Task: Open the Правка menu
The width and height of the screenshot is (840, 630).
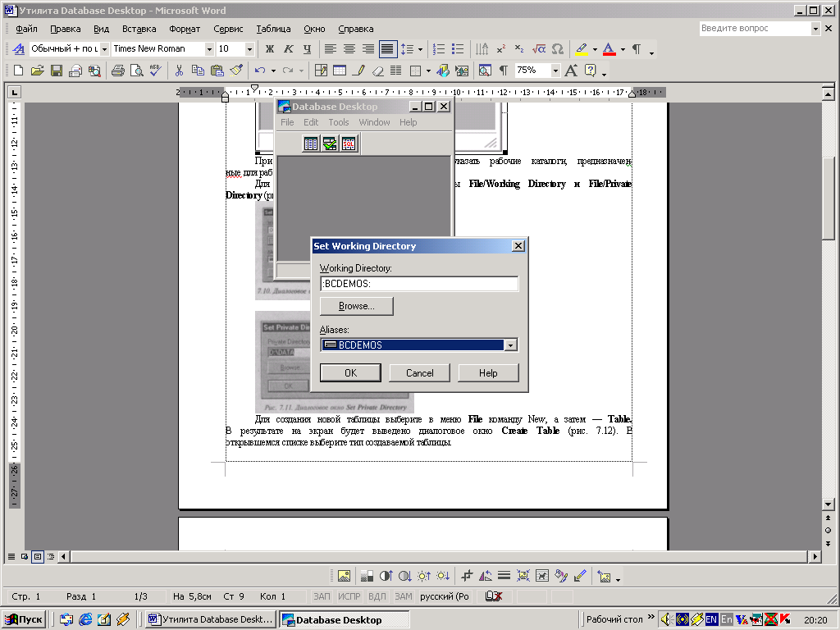Action: pyautogui.click(x=66, y=29)
